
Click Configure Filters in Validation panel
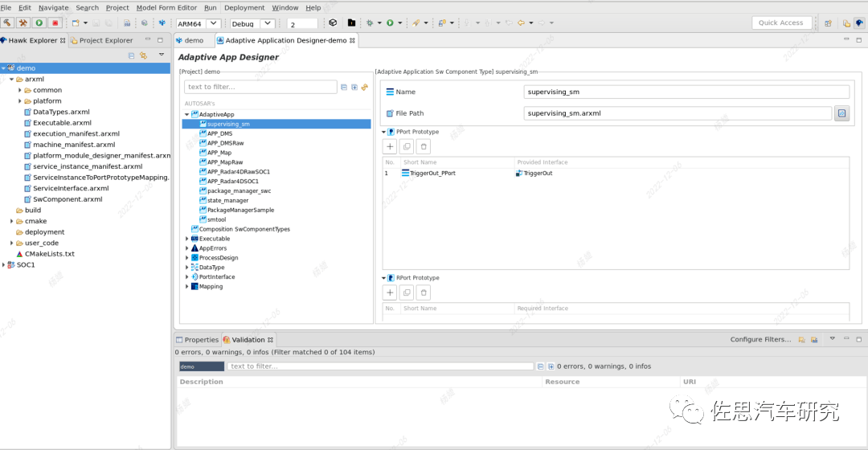point(760,340)
